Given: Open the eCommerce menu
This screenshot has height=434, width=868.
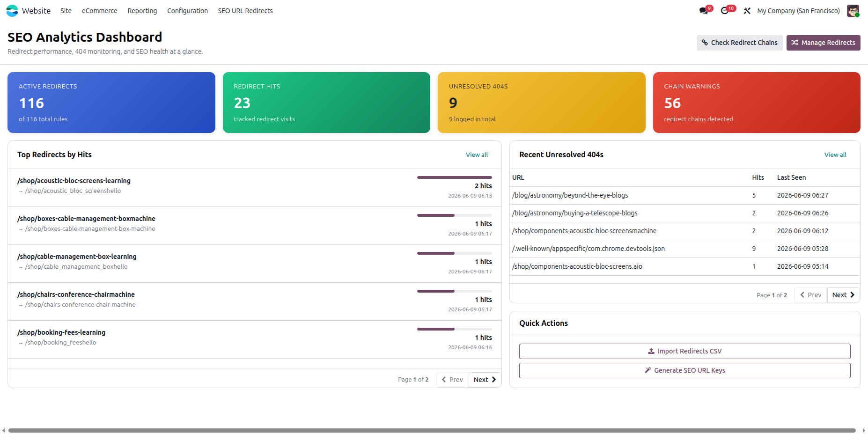Looking at the screenshot, I should (100, 11).
